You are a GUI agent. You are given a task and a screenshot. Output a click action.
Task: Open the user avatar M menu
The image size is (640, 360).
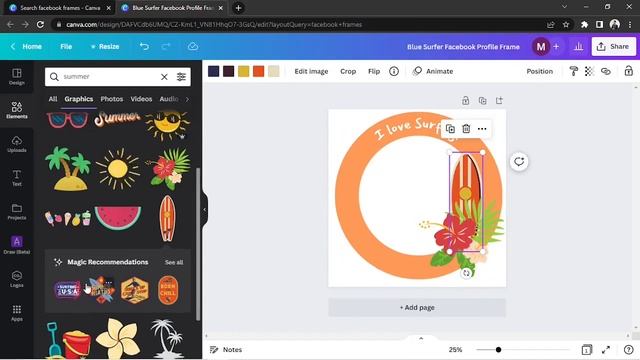pos(541,47)
